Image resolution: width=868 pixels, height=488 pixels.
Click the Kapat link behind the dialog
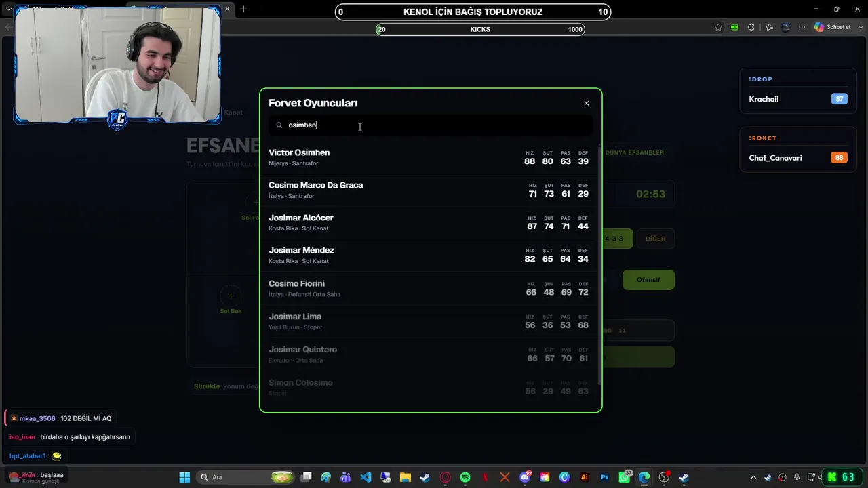(x=233, y=113)
